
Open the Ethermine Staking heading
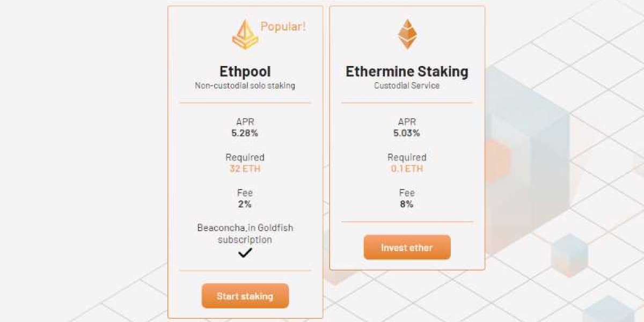point(407,71)
